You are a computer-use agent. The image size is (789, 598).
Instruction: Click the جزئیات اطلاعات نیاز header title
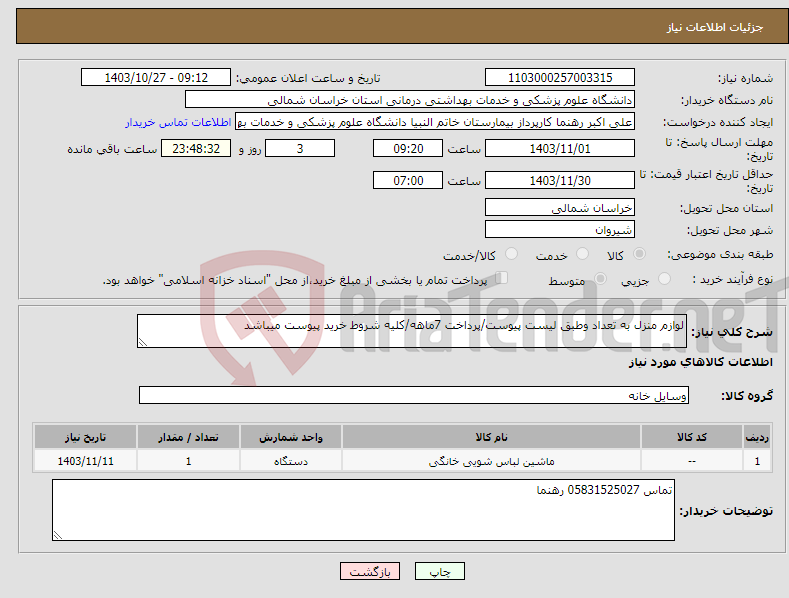[715, 27]
